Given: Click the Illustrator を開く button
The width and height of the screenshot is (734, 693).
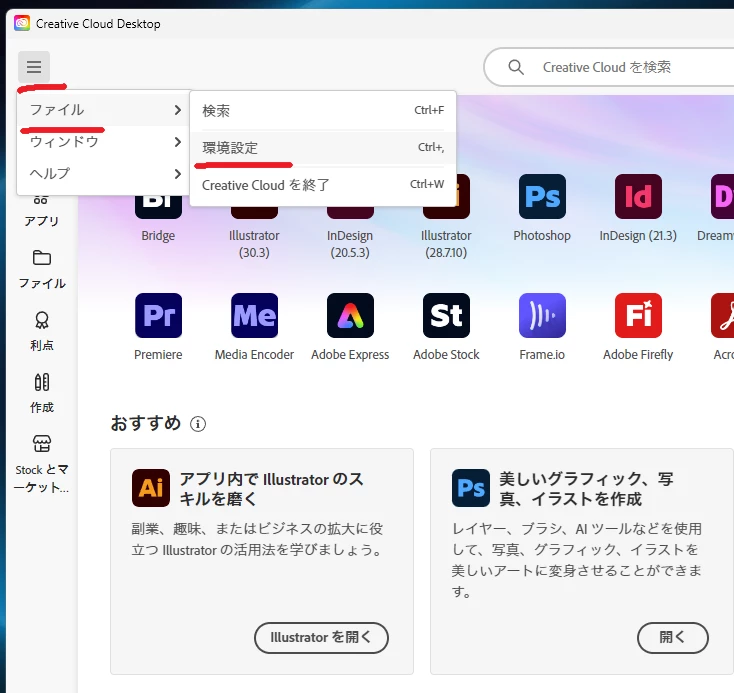Looking at the screenshot, I should 321,637.
